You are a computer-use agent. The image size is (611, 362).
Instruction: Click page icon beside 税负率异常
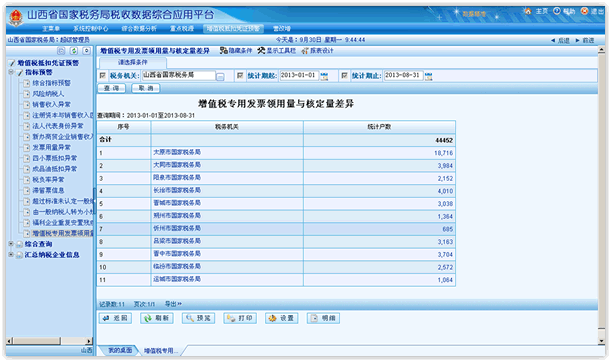click(x=26, y=180)
